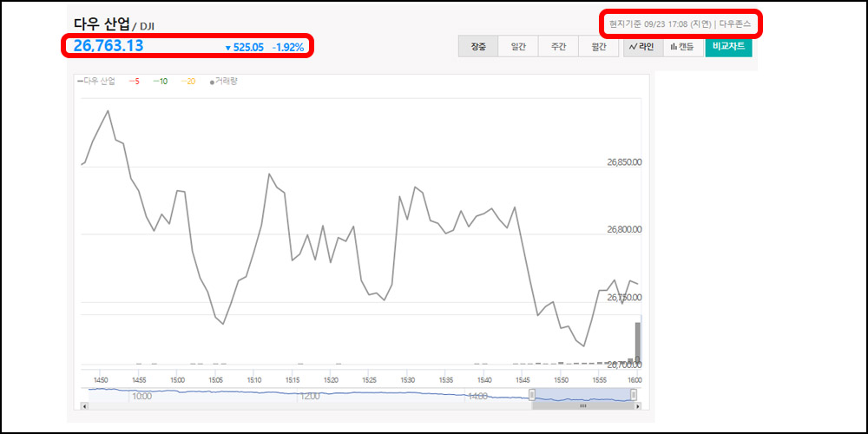Image resolution: width=868 pixels, height=434 pixels.
Task: Click the right handle of range selector
Action: click(634, 395)
